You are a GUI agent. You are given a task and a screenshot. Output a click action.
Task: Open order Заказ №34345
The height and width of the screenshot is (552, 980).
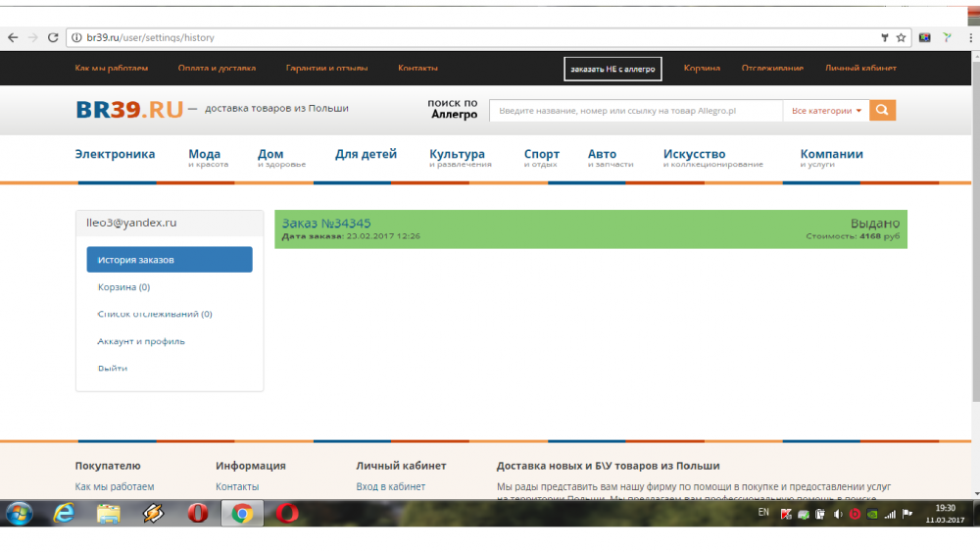[325, 224]
